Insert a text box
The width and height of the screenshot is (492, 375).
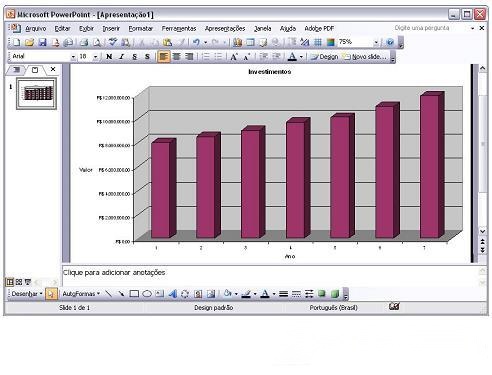click(x=160, y=294)
